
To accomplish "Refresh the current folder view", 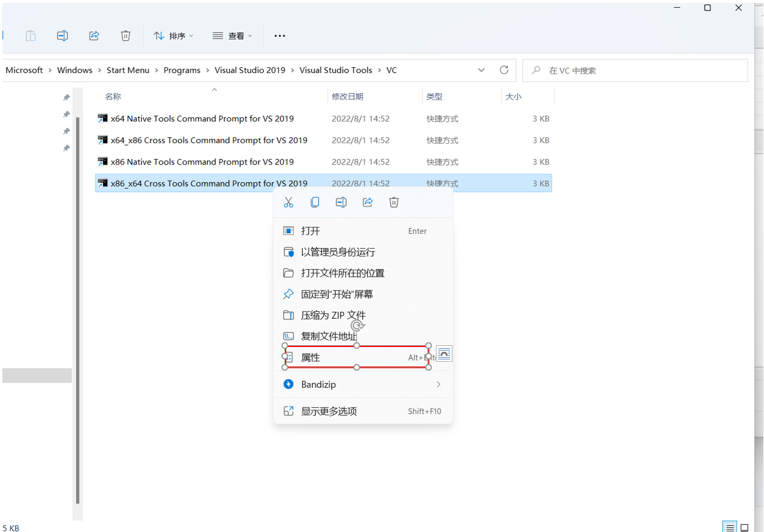I will (504, 70).
